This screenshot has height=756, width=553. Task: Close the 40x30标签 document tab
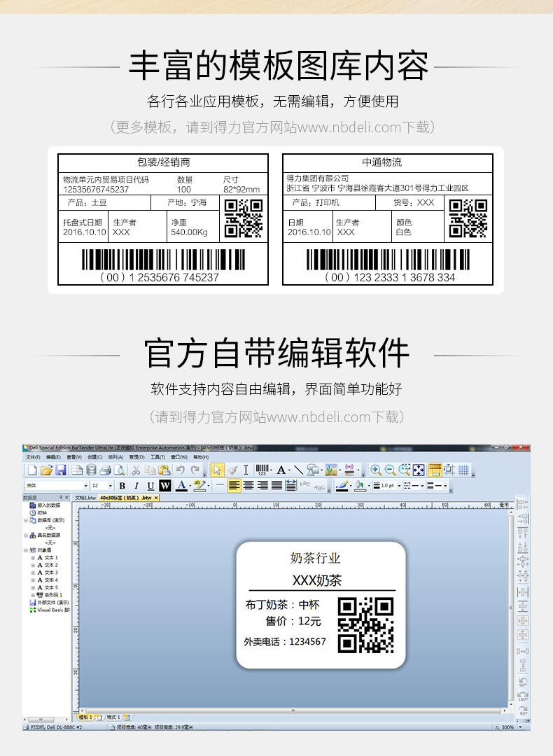(155, 498)
